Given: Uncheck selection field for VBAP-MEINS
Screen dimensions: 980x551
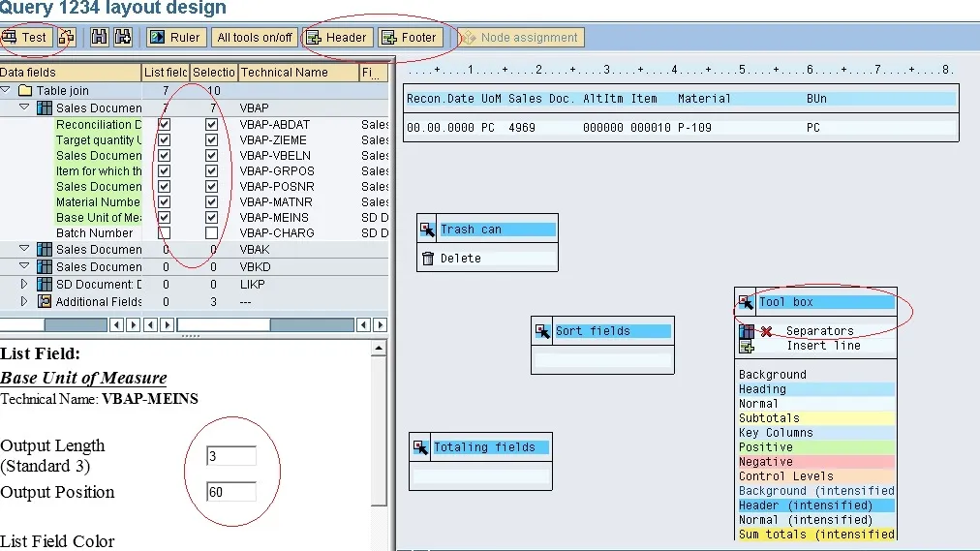Looking at the screenshot, I should 212,218.
